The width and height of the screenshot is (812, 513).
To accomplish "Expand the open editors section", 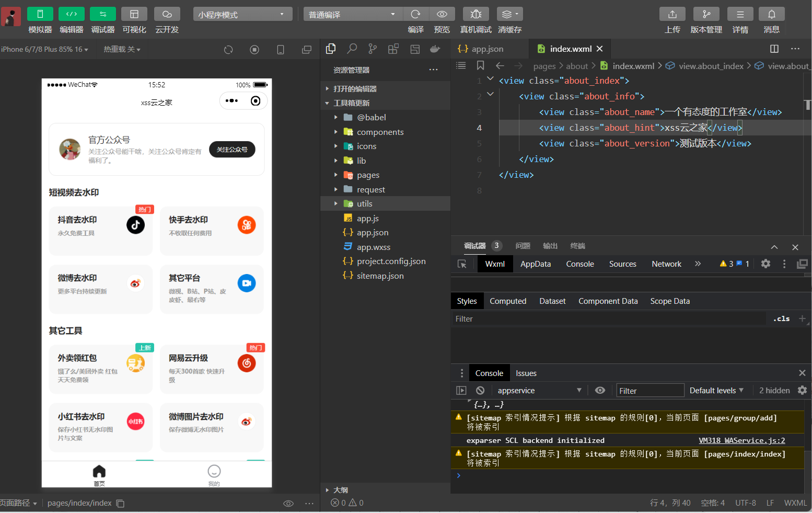I will point(385,88).
